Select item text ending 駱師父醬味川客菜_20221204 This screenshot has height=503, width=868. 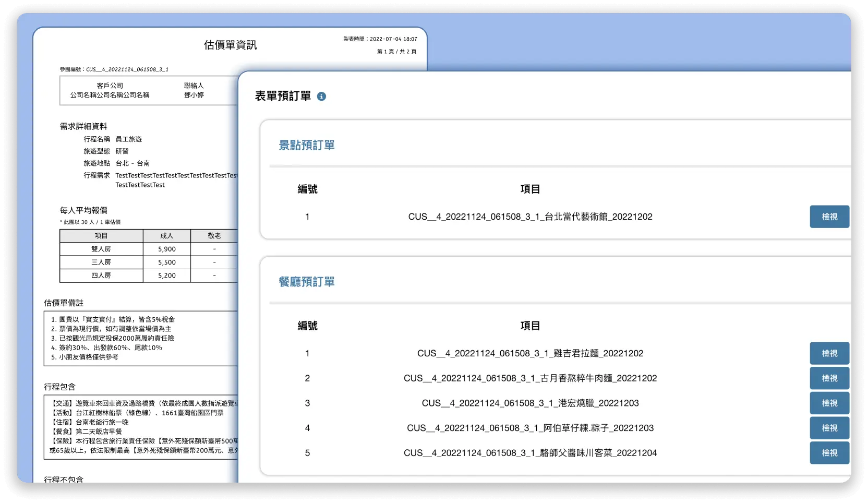530,453
